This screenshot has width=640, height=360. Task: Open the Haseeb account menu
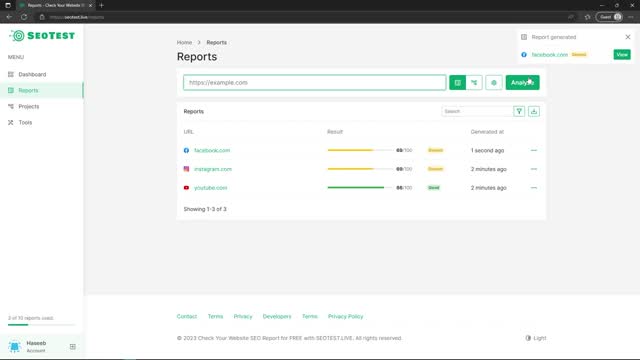42,347
